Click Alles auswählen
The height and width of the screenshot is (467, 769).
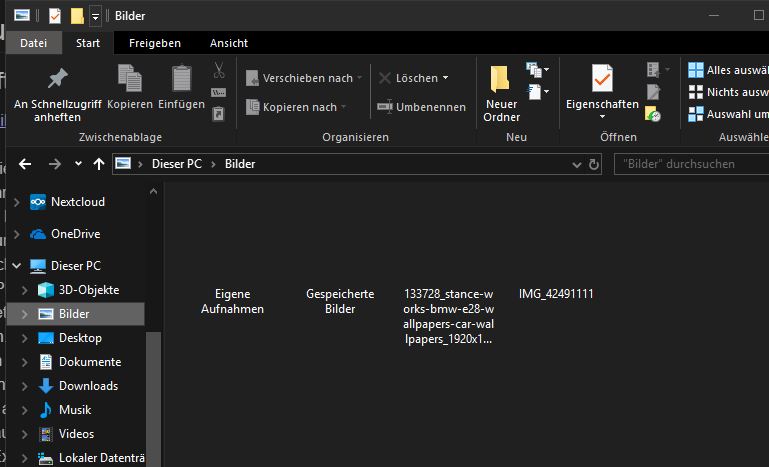(x=728, y=70)
